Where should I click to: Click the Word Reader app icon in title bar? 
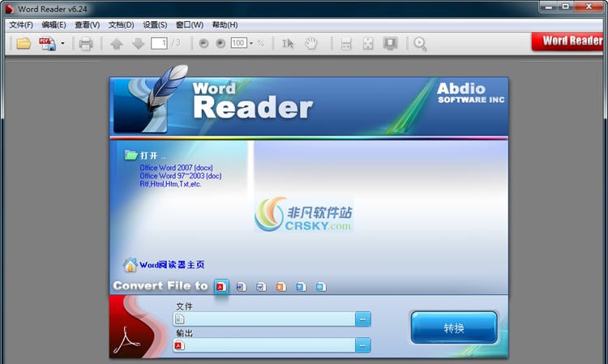click(9, 9)
